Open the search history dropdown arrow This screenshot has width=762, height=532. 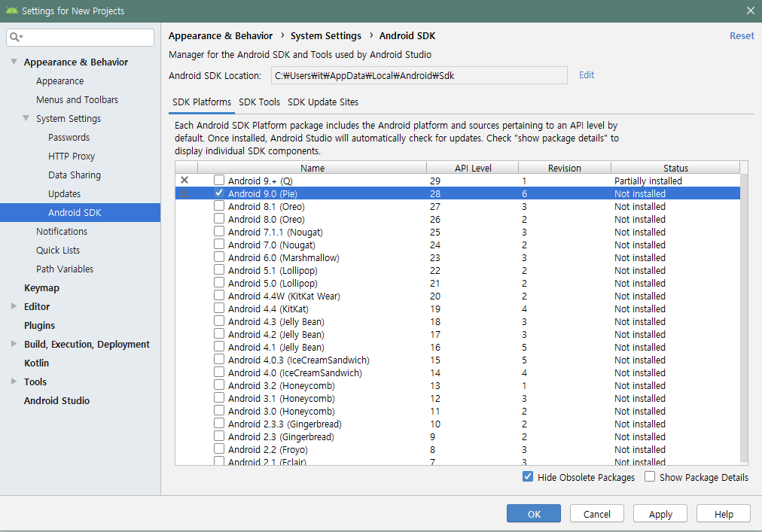click(21, 38)
